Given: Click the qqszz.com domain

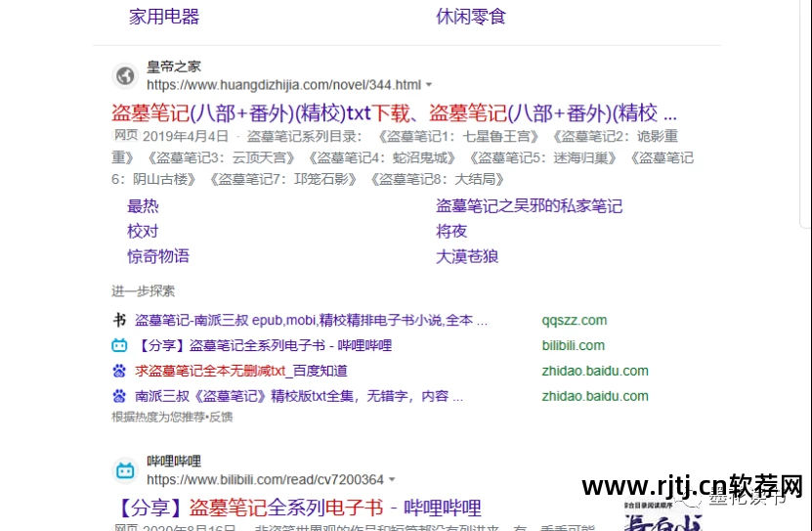Looking at the screenshot, I should (574, 320).
